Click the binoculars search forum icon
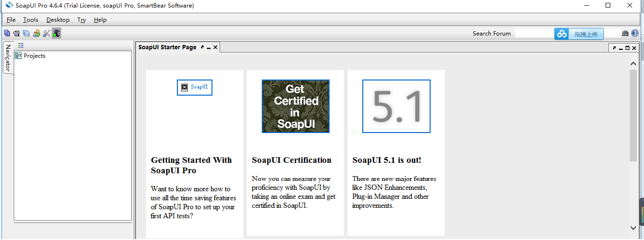This screenshot has height=240, width=644. click(x=625, y=33)
